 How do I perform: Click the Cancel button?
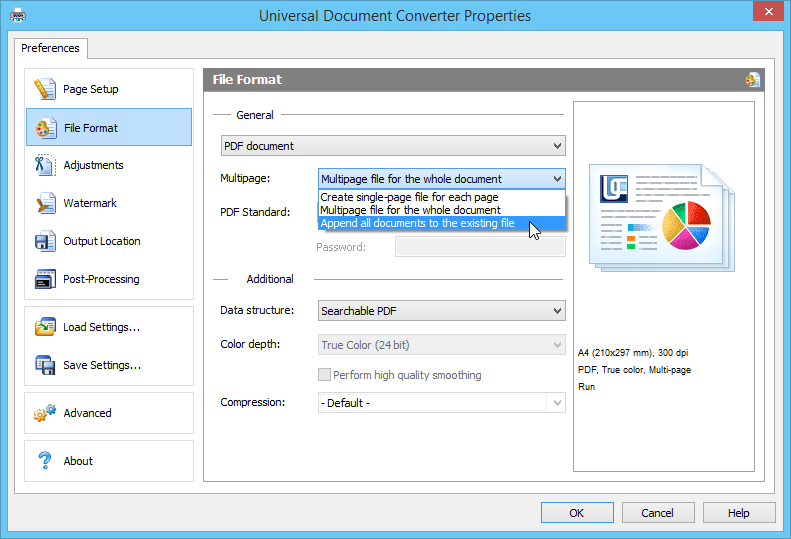(x=657, y=513)
